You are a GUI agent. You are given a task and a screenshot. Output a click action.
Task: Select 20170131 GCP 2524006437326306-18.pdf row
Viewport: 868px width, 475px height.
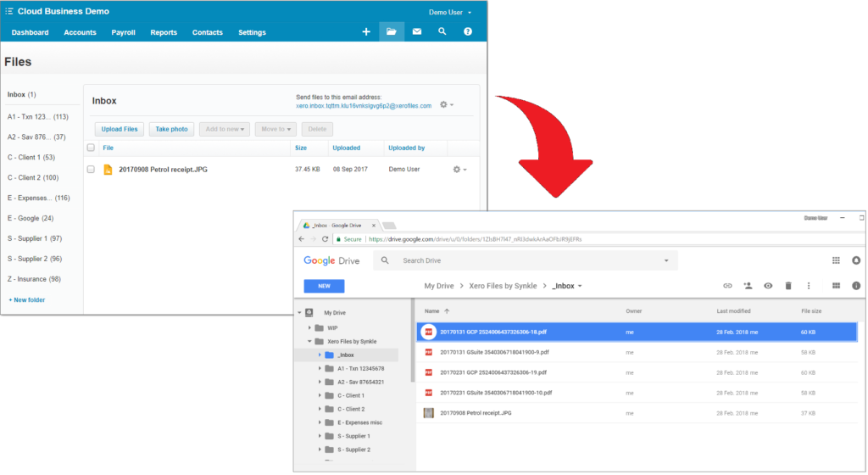click(637, 332)
